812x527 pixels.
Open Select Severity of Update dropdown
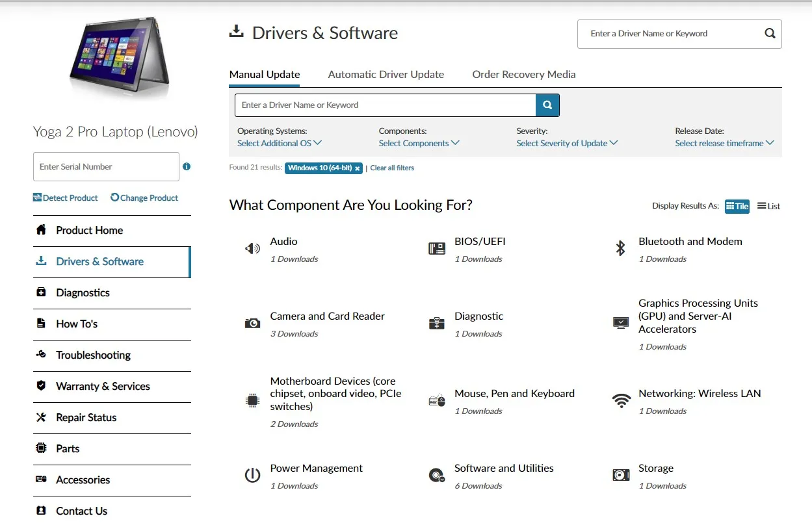tap(567, 143)
